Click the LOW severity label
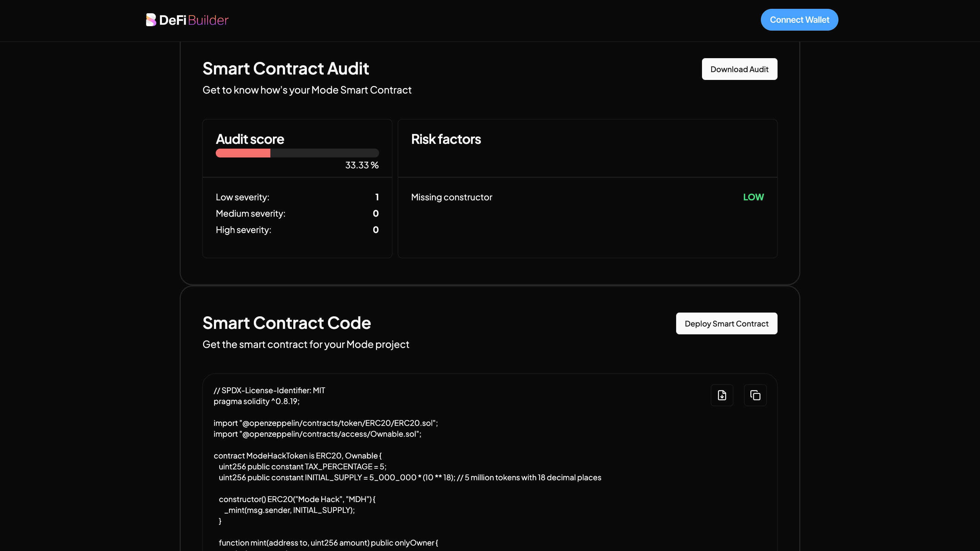The width and height of the screenshot is (980, 551). point(753,197)
